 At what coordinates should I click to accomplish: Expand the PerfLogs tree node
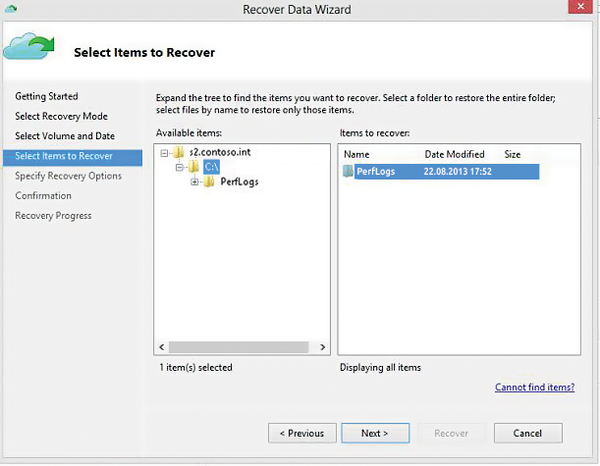click(194, 182)
